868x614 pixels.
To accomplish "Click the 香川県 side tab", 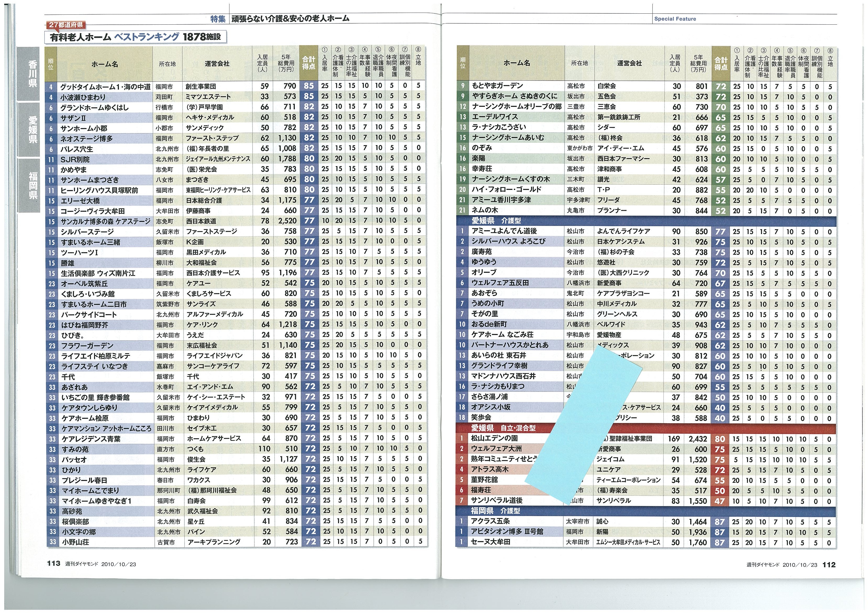I will pyautogui.click(x=28, y=74).
